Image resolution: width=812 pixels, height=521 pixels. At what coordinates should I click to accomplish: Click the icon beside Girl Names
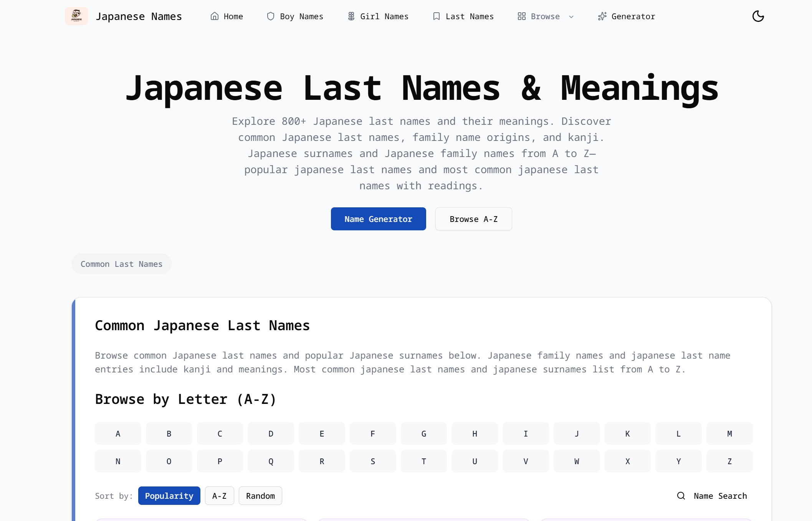[351, 16]
